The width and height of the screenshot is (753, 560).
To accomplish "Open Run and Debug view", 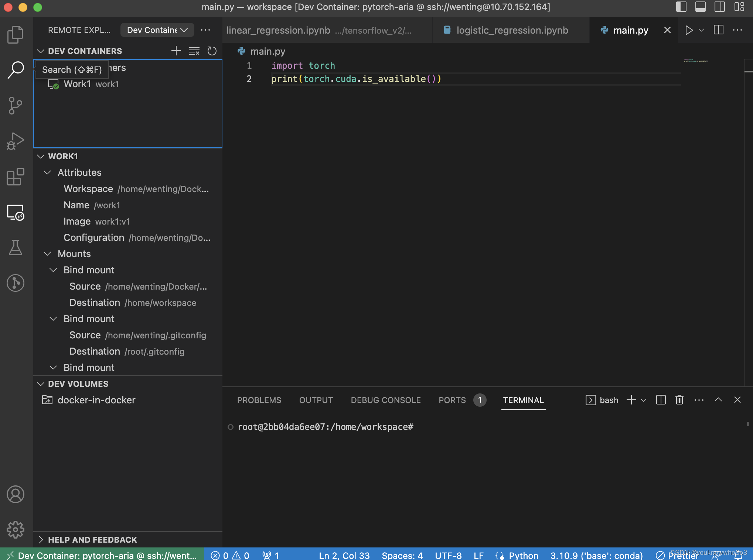I will (15, 141).
